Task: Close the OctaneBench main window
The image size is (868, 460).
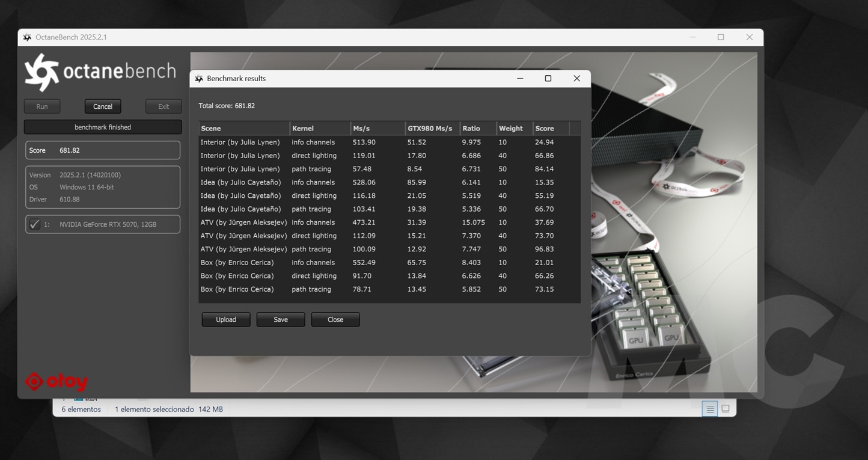Action: pyautogui.click(x=749, y=37)
